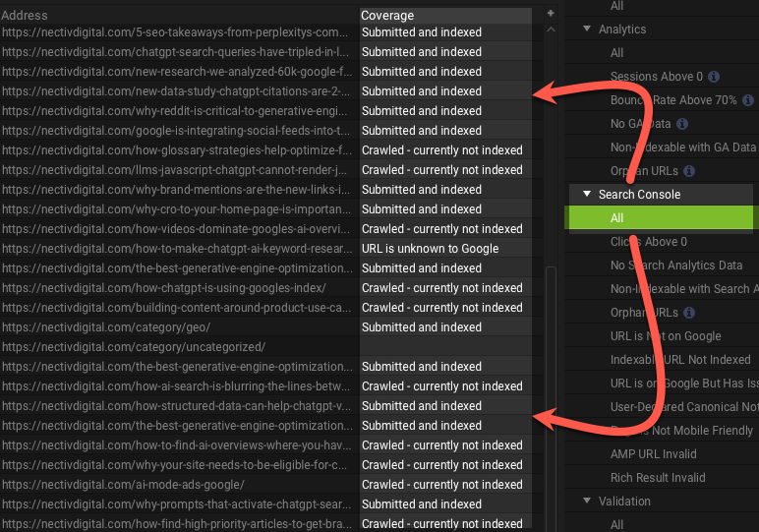The width and height of the screenshot is (759, 532).
Task: Select the new-data-study-chatgpt-citations URL row
Action: click(176, 91)
